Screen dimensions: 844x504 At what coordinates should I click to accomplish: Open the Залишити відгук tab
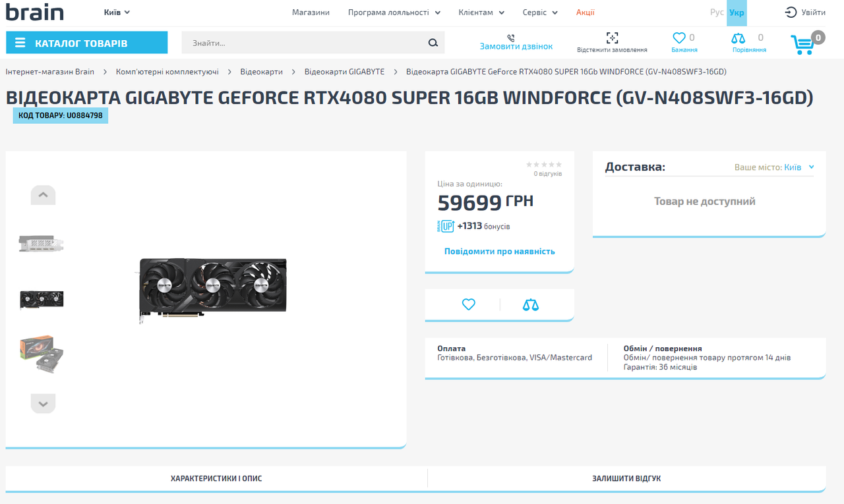tap(626, 478)
